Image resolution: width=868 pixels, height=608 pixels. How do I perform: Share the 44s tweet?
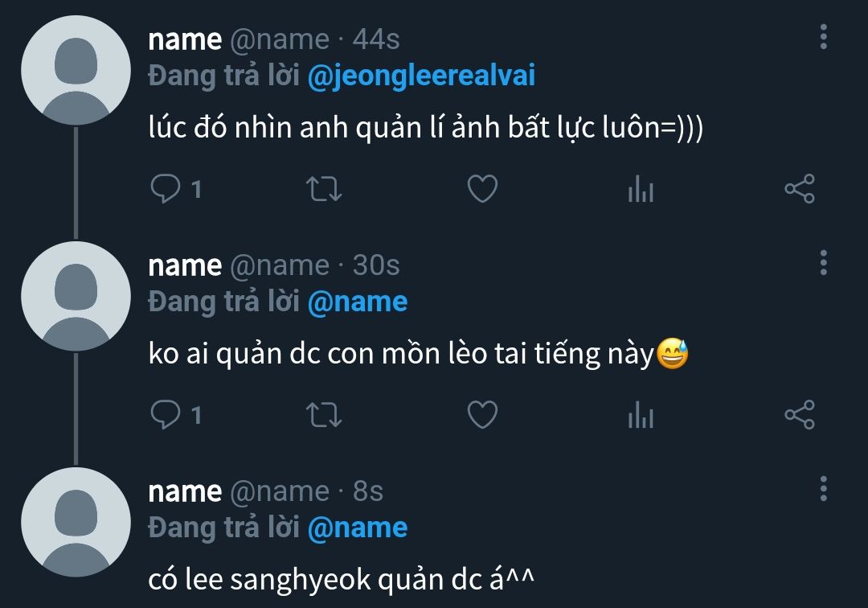[800, 189]
